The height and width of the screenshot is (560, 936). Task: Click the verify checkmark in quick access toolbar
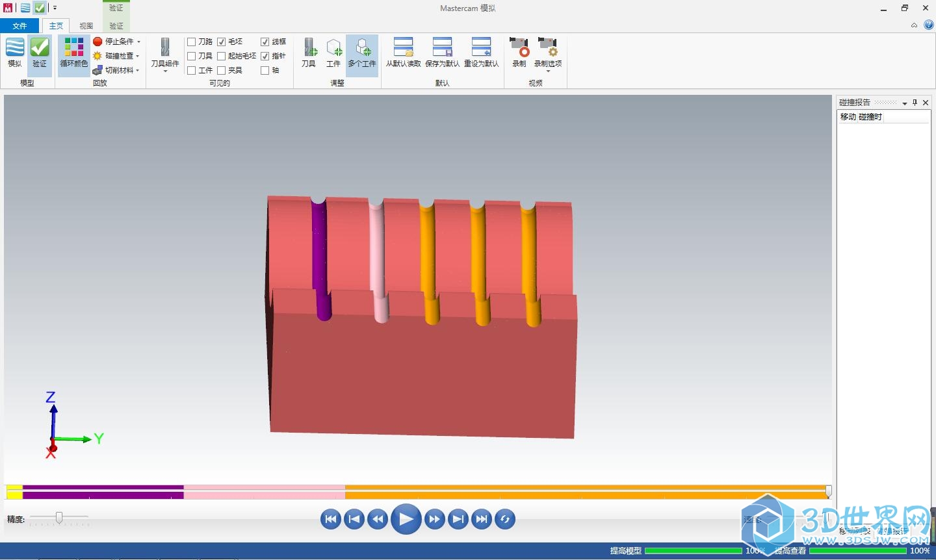pos(40,8)
